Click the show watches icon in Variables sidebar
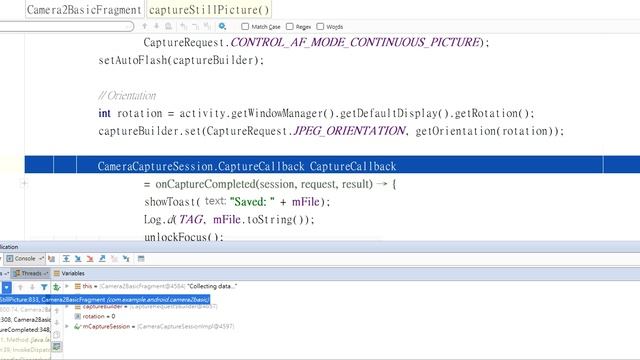 pos(57,347)
